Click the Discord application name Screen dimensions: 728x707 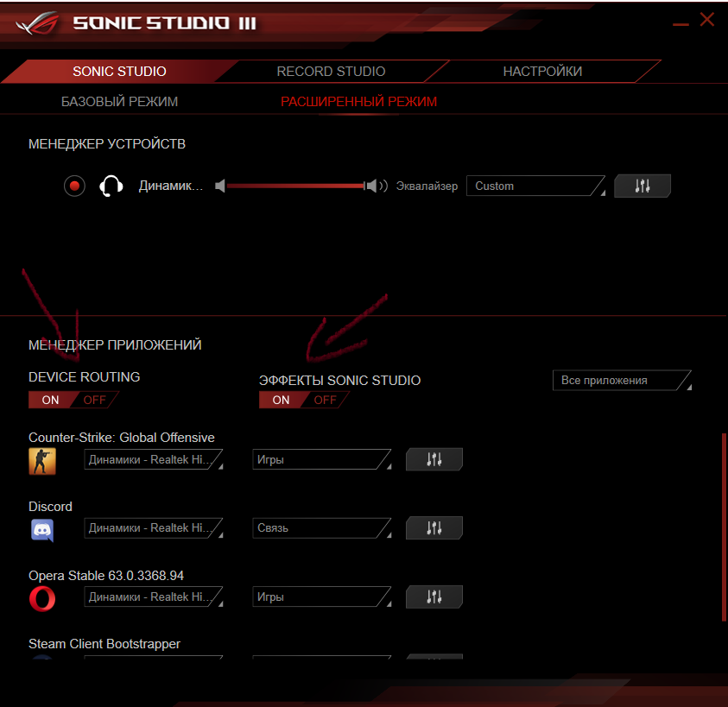tap(50, 507)
